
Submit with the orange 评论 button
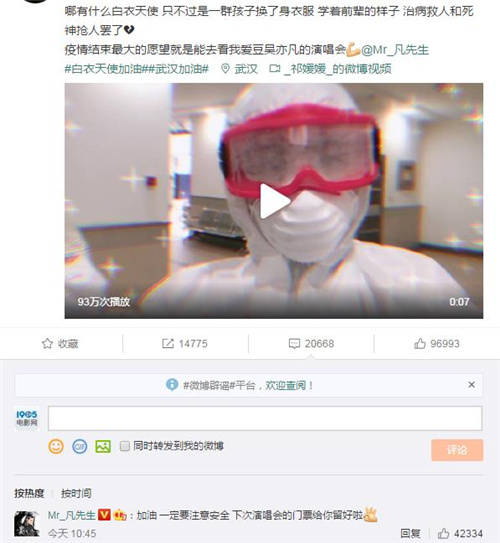pos(457,450)
